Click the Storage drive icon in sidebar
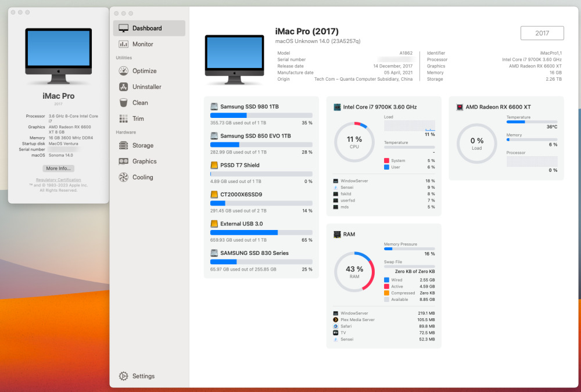 coord(123,145)
